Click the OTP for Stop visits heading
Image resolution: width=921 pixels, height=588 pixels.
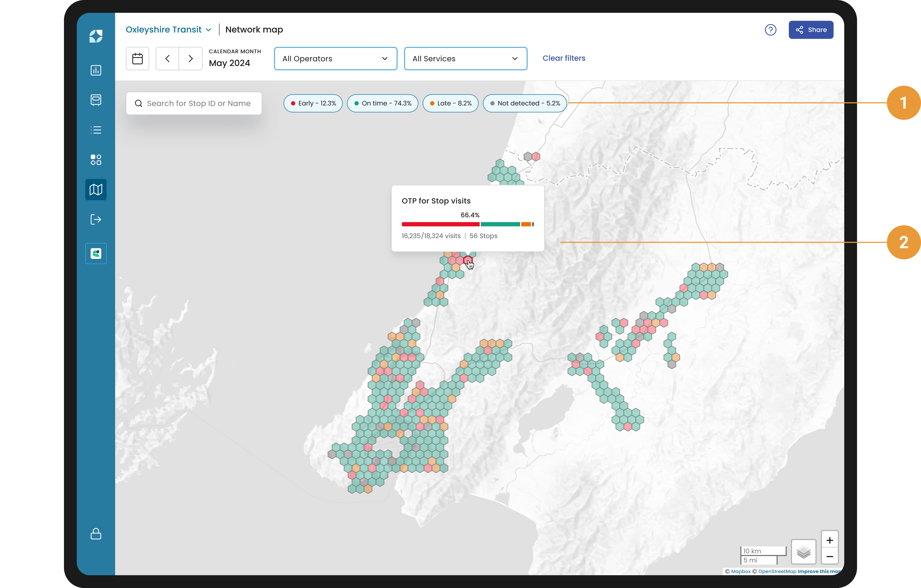point(436,201)
